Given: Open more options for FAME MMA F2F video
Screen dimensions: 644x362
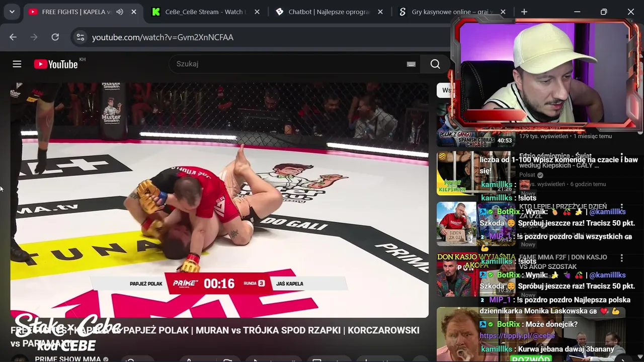Looking at the screenshot, I should 622,257.
